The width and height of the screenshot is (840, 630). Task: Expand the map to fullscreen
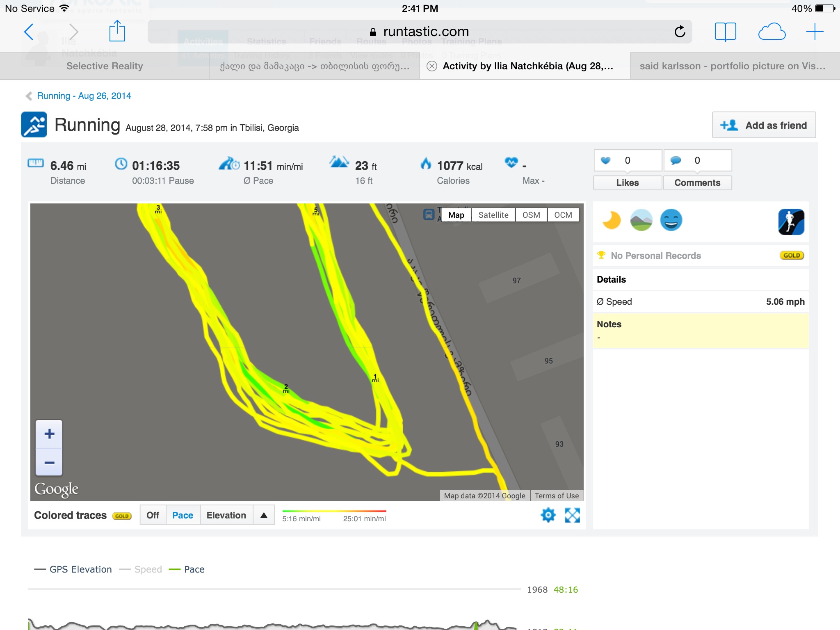click(x=572, y=515)
